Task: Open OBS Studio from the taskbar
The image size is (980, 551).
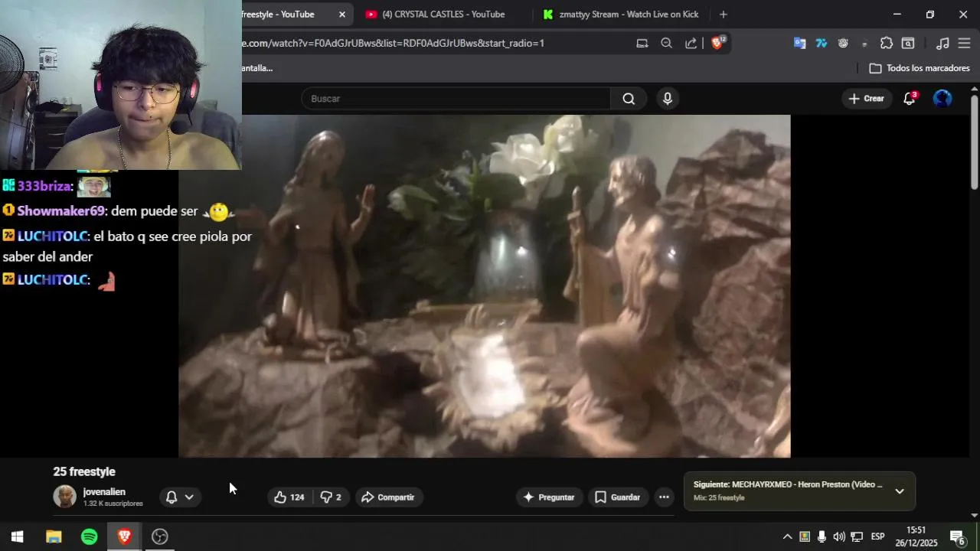Action: pyautogui.click(x=159, y=536)
